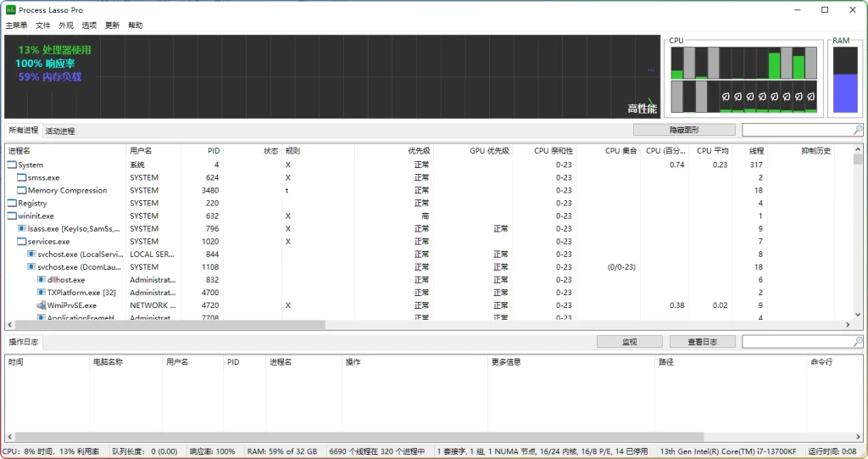Focus the process filter input field

tap(797, 130)
